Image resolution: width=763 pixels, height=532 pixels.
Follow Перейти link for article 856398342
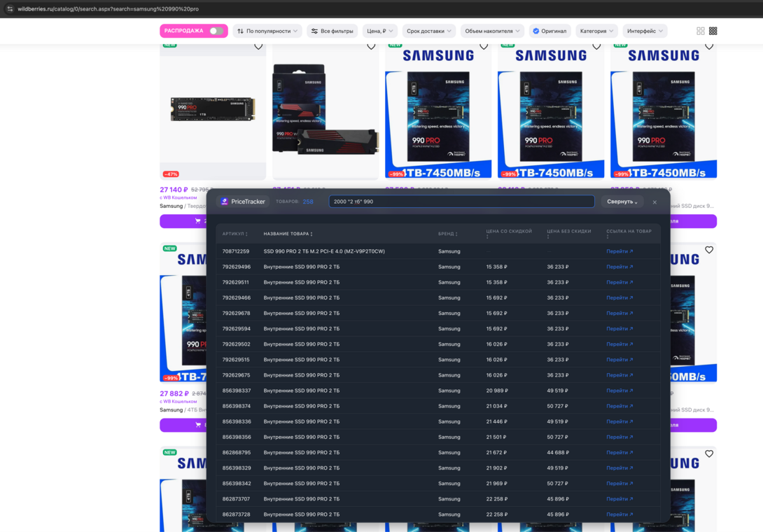pos(619,484)
